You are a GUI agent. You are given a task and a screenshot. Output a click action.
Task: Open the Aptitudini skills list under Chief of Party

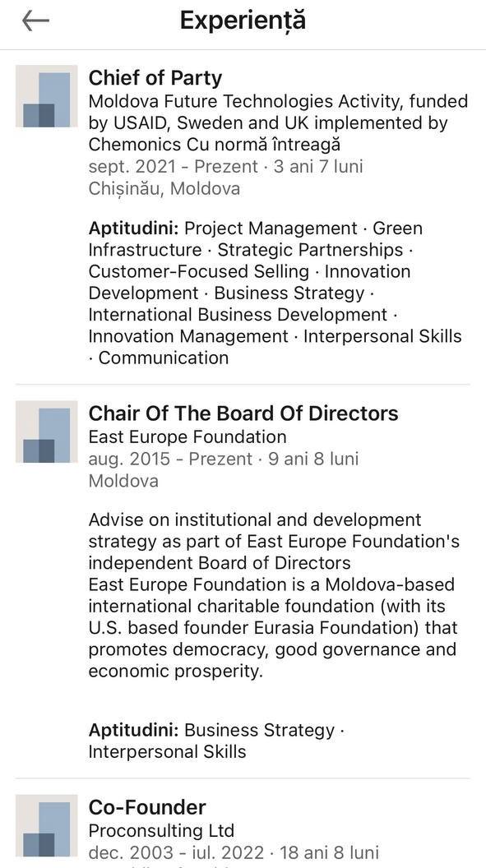[275, 293]
